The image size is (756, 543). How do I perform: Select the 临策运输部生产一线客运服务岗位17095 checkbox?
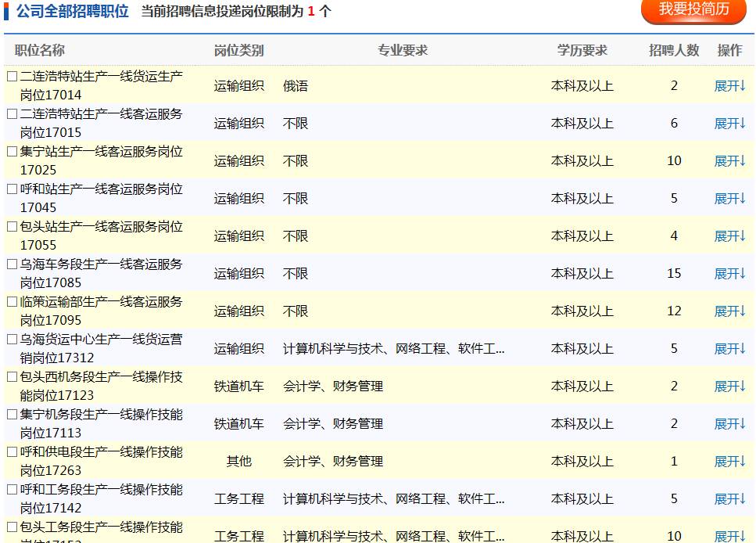tap(13, 302)
